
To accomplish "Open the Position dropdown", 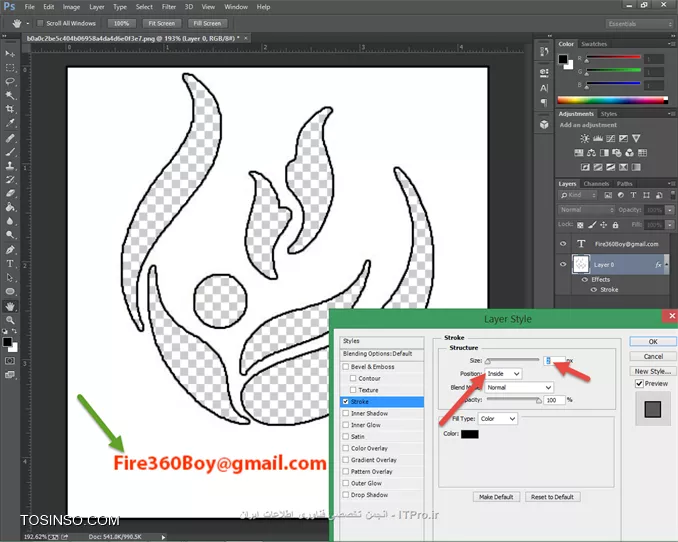I will (503, 373).
